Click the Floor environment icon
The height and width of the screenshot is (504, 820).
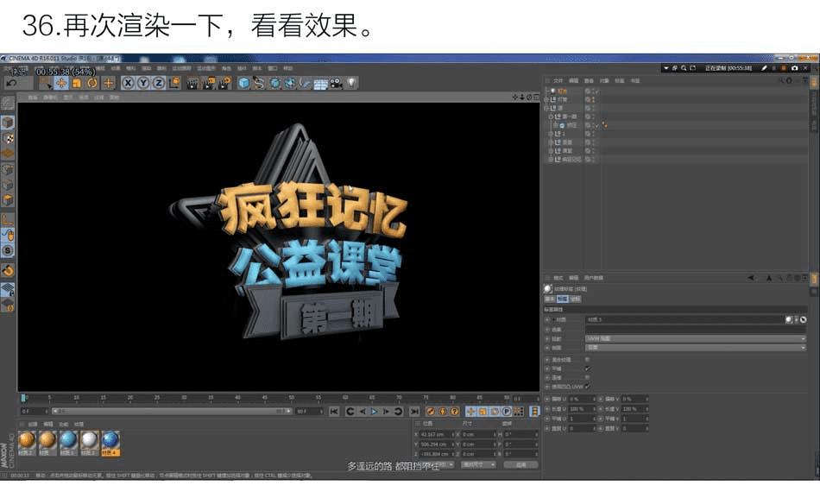320,83
